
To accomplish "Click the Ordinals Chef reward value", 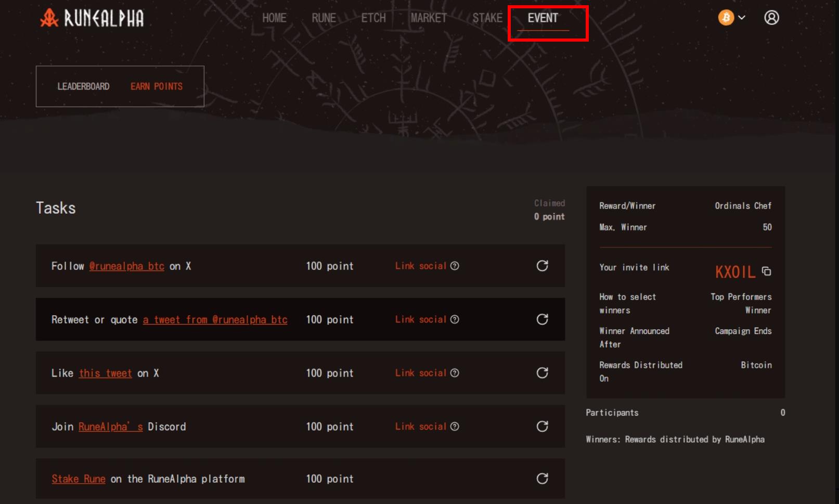I will click(x=743, y=206).
